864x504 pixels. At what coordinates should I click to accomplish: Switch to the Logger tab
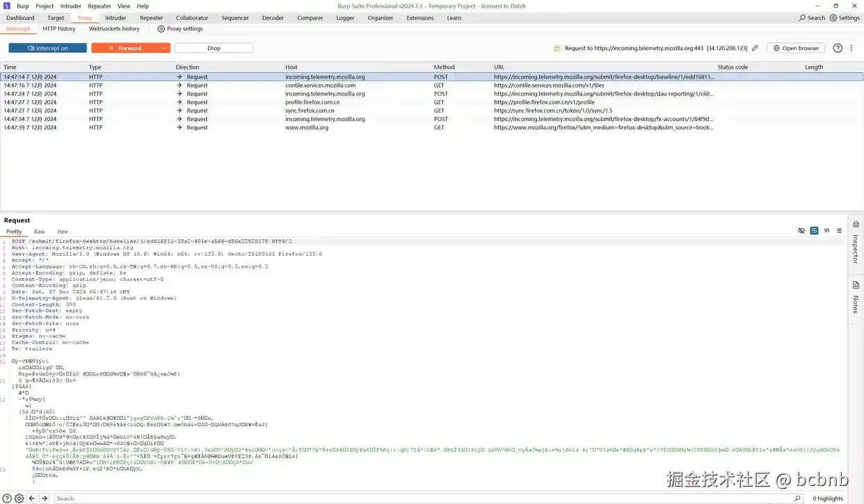click(345, 18)
